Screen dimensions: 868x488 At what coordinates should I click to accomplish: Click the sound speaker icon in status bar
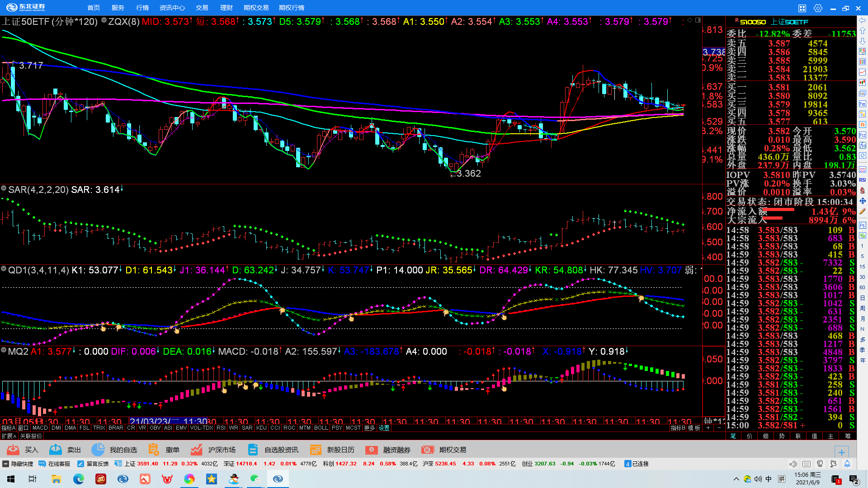pos(793,464)
